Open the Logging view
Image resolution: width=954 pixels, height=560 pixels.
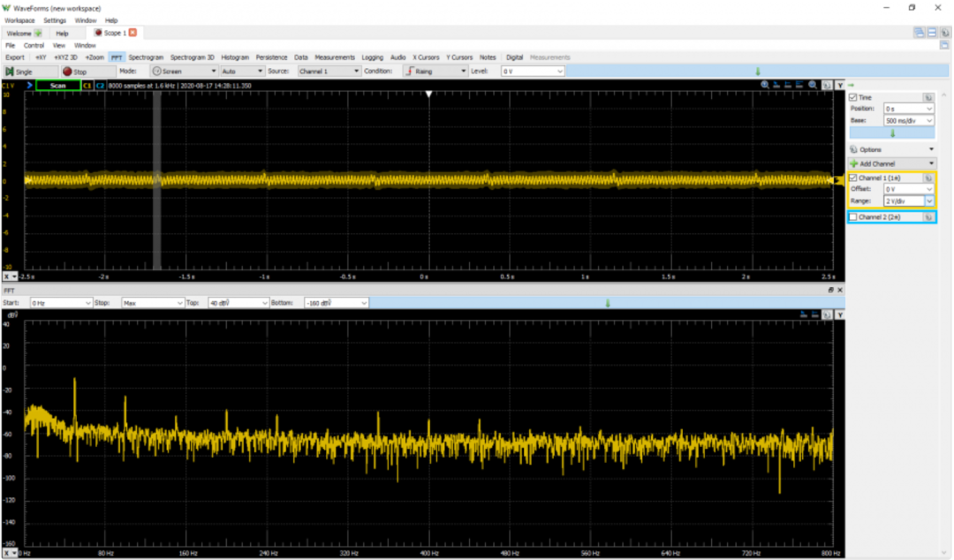coord(373,57)
